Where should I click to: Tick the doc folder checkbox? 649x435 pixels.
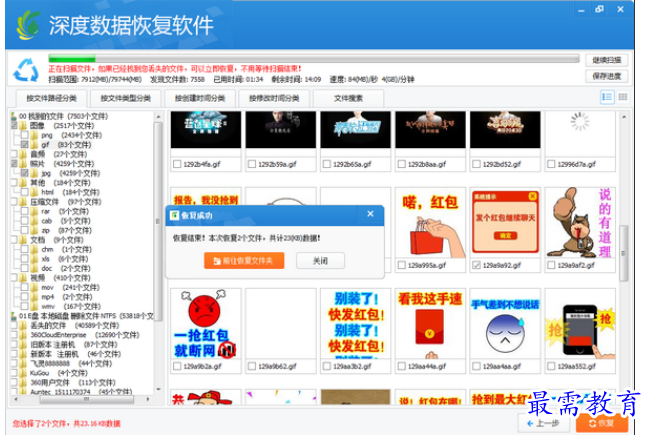[24, 269]
